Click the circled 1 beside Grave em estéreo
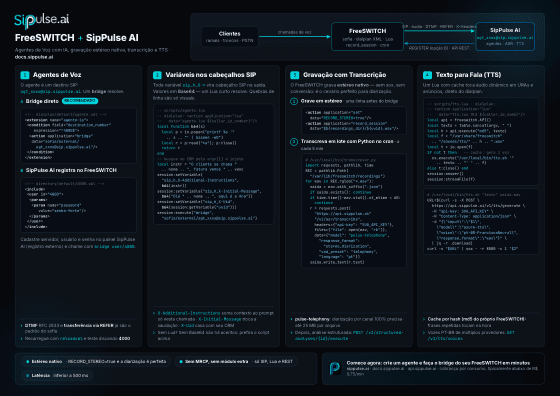Screen dimensions: 560x396 pyautogui.click(x=294, y=101)
